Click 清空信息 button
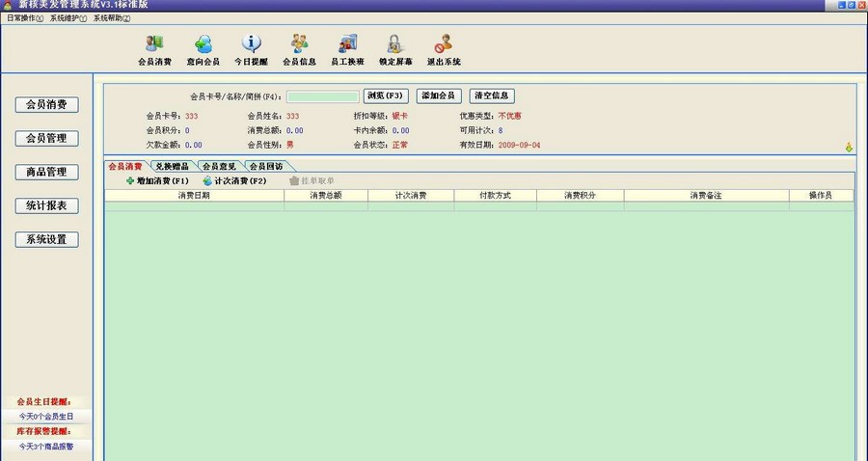Viewport: 868px width, 461px height. (492, 95)
